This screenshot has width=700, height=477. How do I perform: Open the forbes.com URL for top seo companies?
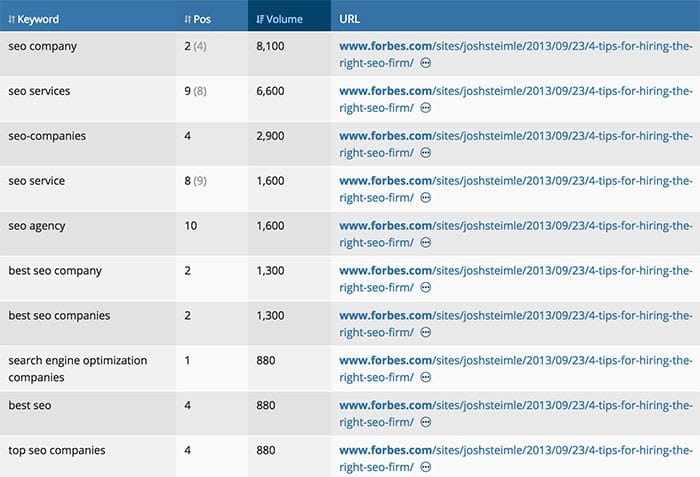516,459
